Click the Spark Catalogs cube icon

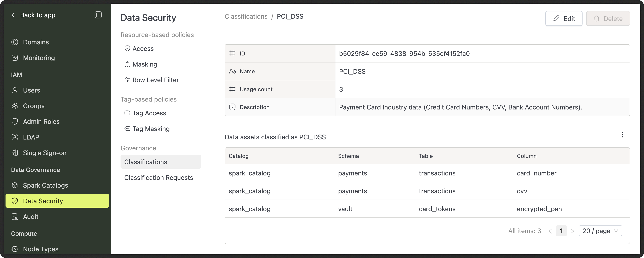click(15, 185)
